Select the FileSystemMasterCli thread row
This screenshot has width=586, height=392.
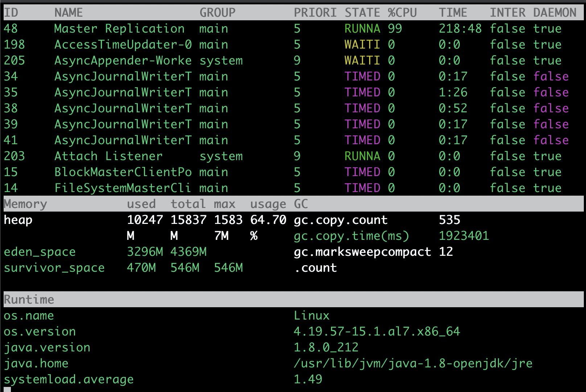point(123,188)
